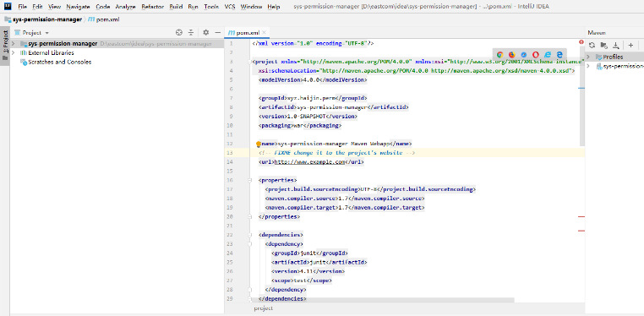The height and width of the screenshot is (316, 644).
Task: Open the Build menu
Action: 176,7
